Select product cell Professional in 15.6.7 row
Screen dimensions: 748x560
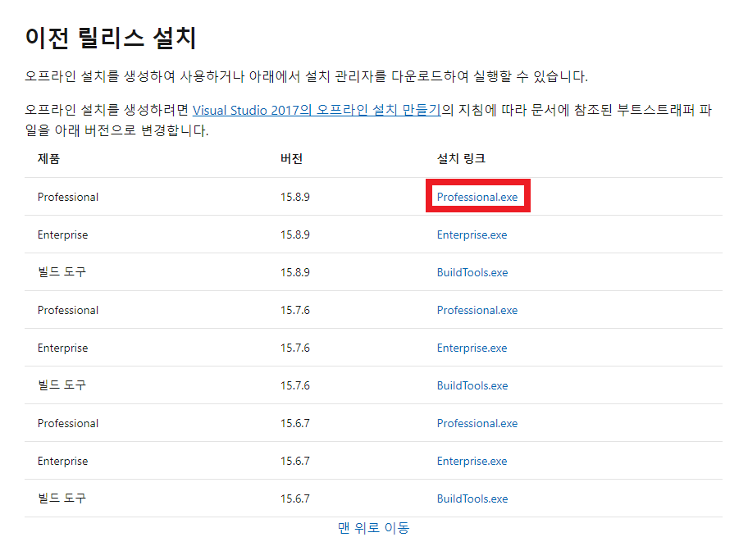click(68, 423)
